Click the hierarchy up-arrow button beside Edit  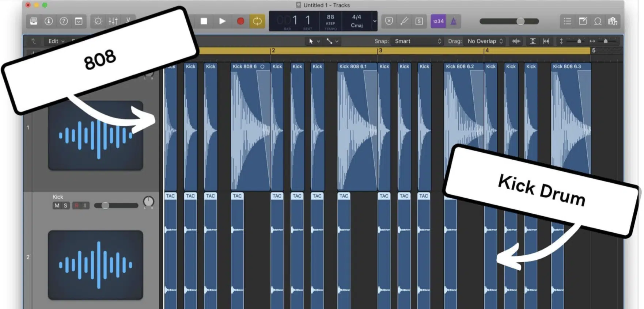pyautogui.click(x=33, y=41)
